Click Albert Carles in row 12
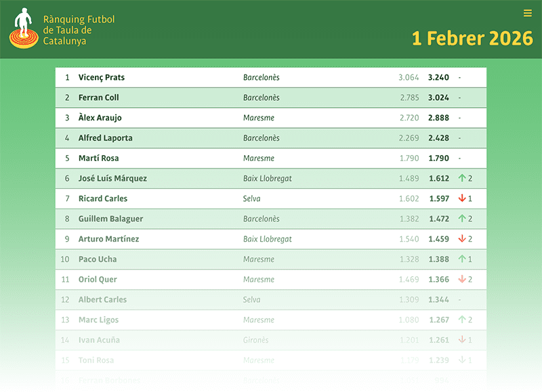 tap(103, 300)
